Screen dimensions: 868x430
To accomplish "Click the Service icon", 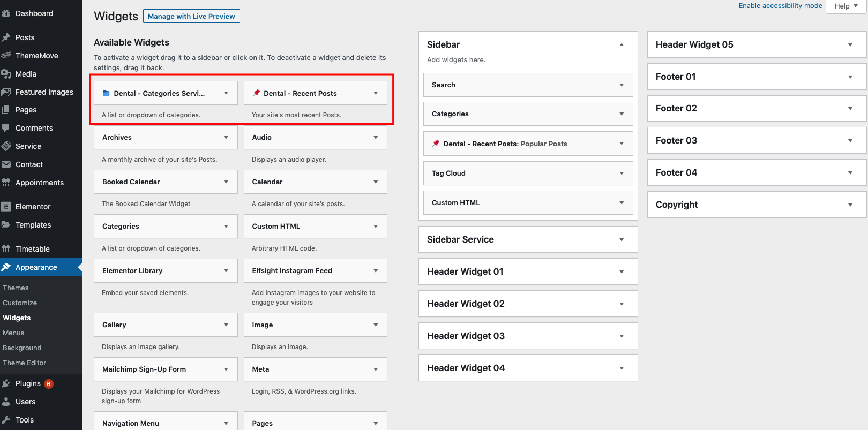I will 6,146.
